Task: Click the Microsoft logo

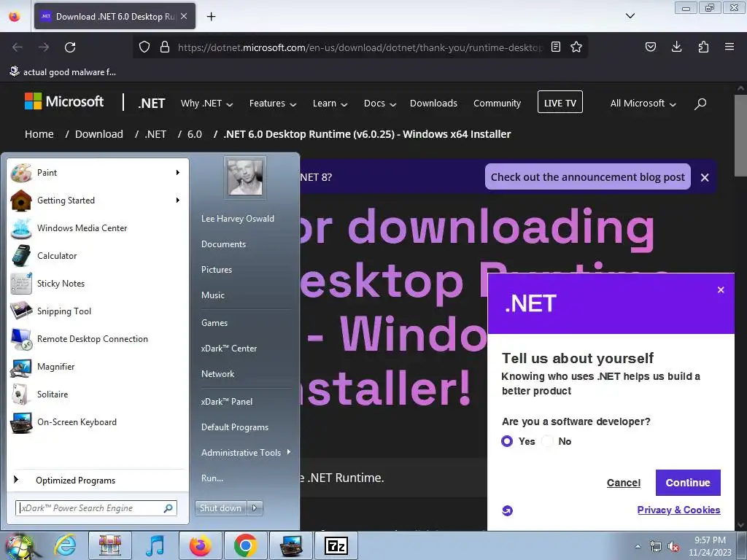Action: 64,101
